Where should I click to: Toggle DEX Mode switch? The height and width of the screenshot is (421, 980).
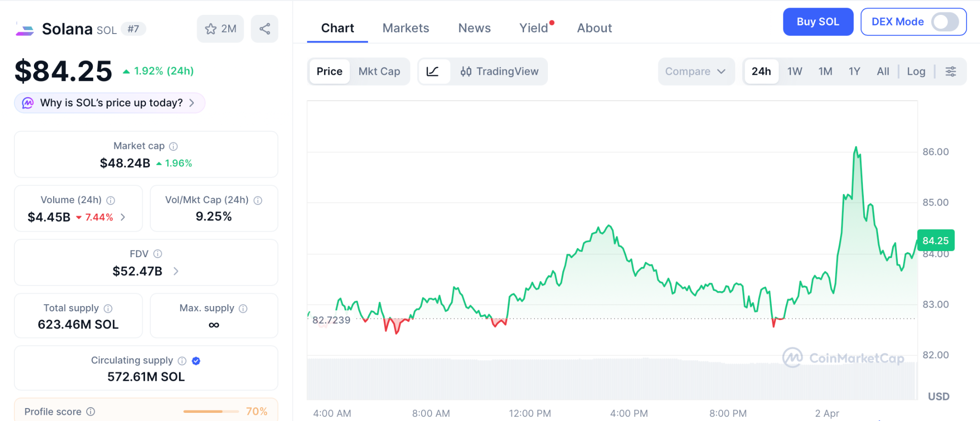pos(945,22)
